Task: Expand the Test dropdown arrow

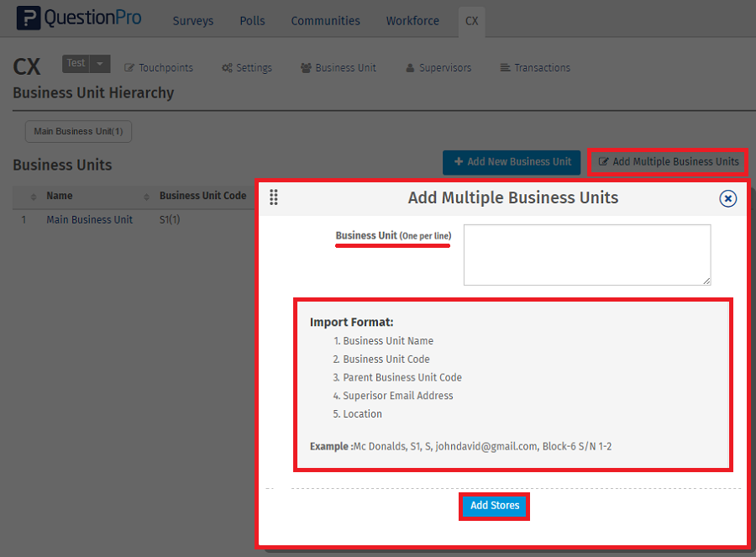Action: (100, 63)
